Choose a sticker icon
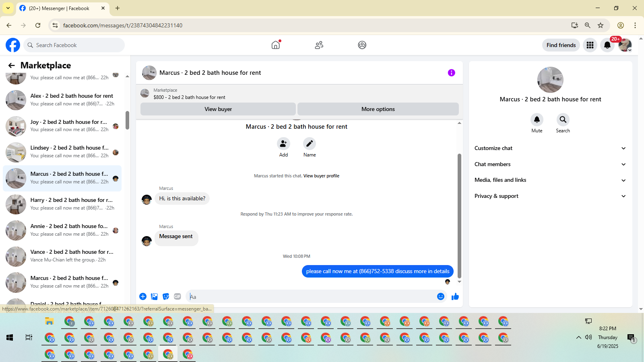 pos(166,296)
